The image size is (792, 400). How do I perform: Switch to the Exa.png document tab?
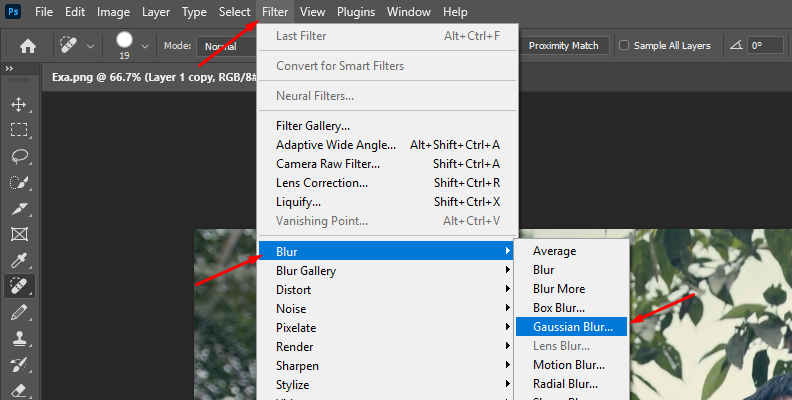coord(155,77)
